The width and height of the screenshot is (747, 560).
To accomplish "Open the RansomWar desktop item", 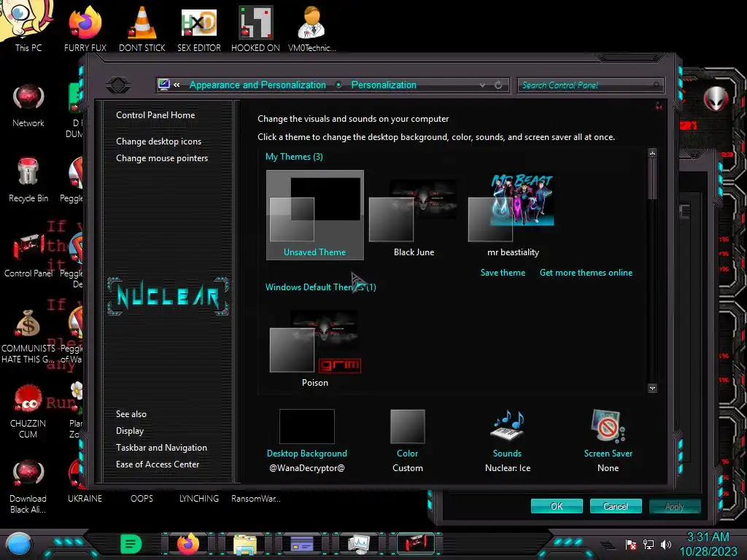I will coord(256,499).
